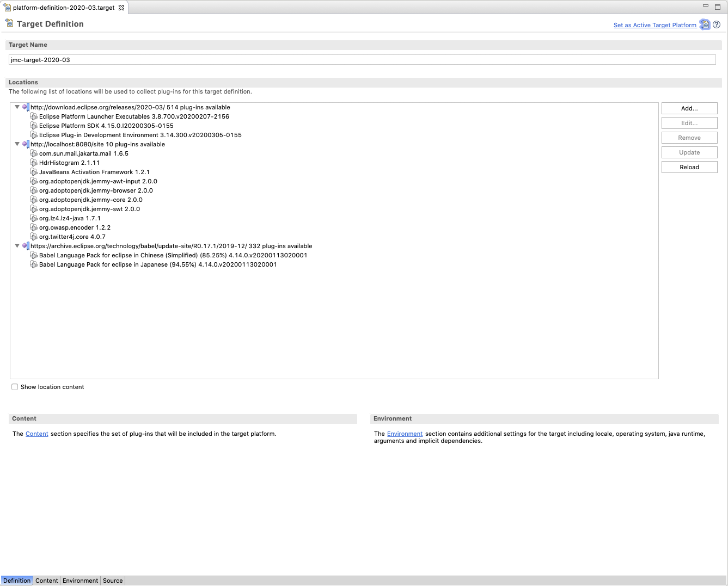Click the Plug-in Development Environment unit icon

(34, 135)
